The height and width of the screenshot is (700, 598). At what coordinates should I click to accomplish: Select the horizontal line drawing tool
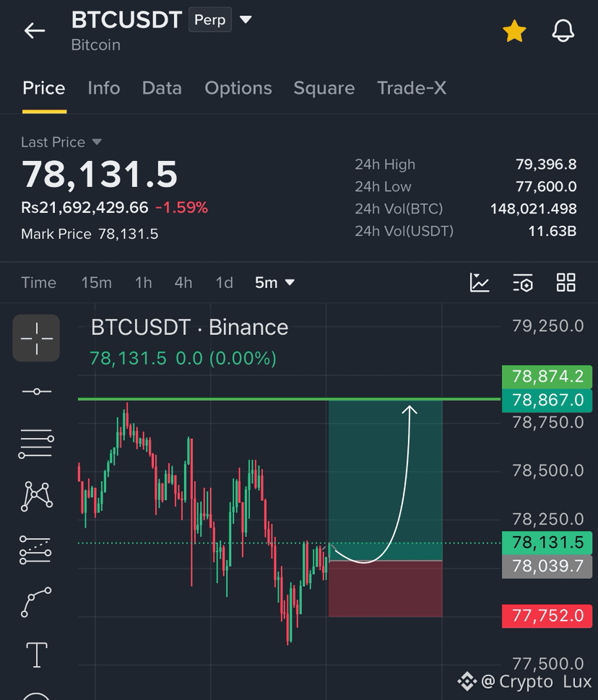[x=36, y=392]
